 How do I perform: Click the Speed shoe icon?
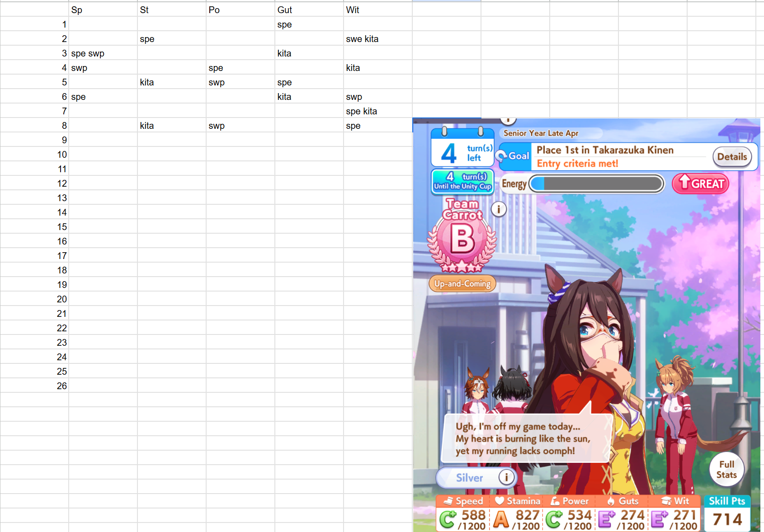(x=448, y=501)
